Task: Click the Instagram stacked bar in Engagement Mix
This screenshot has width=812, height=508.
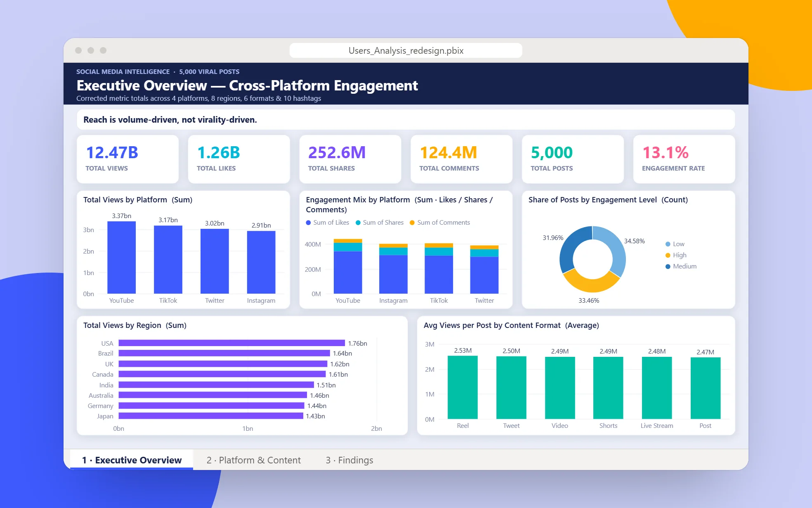Action: [393, 268]
